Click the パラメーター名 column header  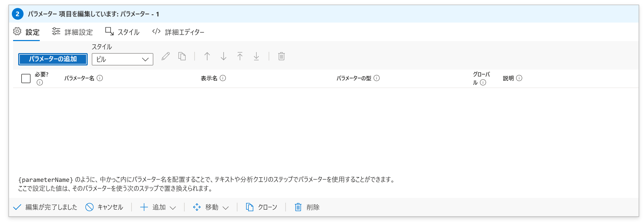(79, 78)
